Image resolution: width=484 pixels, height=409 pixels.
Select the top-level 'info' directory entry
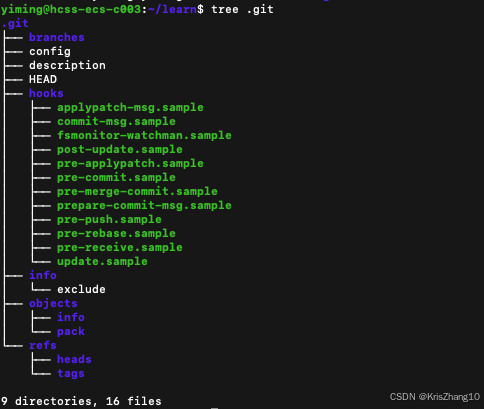tap(43, 275)
